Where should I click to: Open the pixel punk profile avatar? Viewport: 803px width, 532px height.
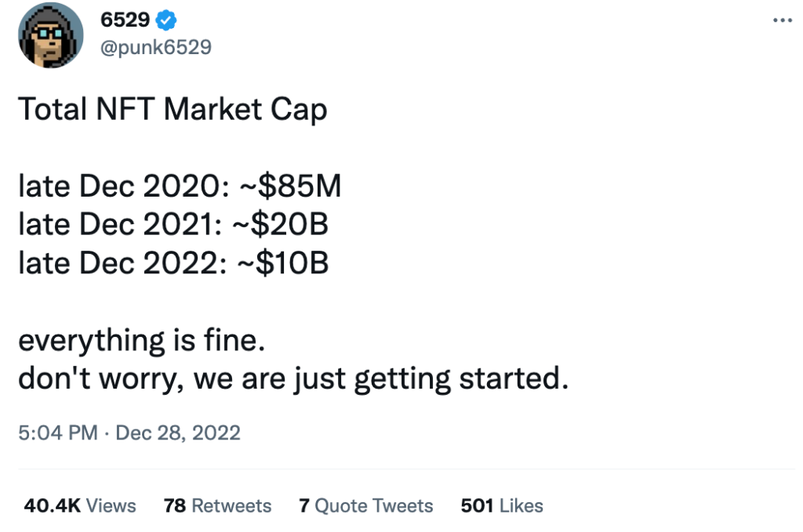pyautogui.click(x=51, y=35)
